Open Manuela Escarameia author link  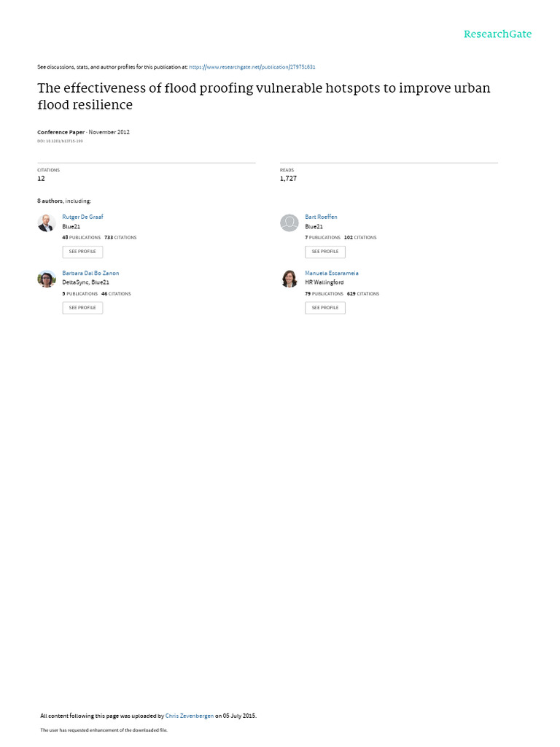coord(332,273)
